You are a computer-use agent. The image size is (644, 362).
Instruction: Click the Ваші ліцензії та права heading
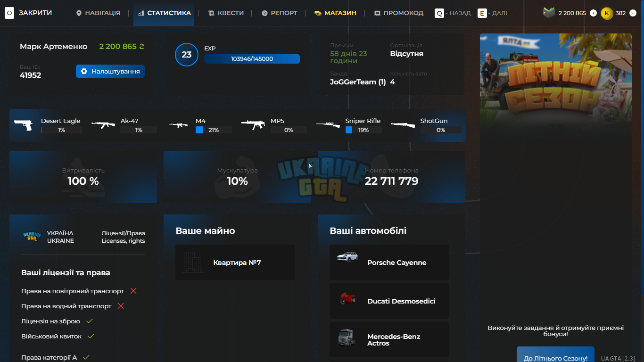[66, 272]
